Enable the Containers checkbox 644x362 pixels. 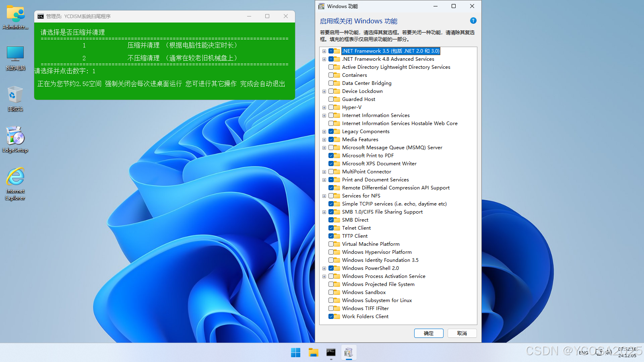pyautogui.click(x=331, y=75)
